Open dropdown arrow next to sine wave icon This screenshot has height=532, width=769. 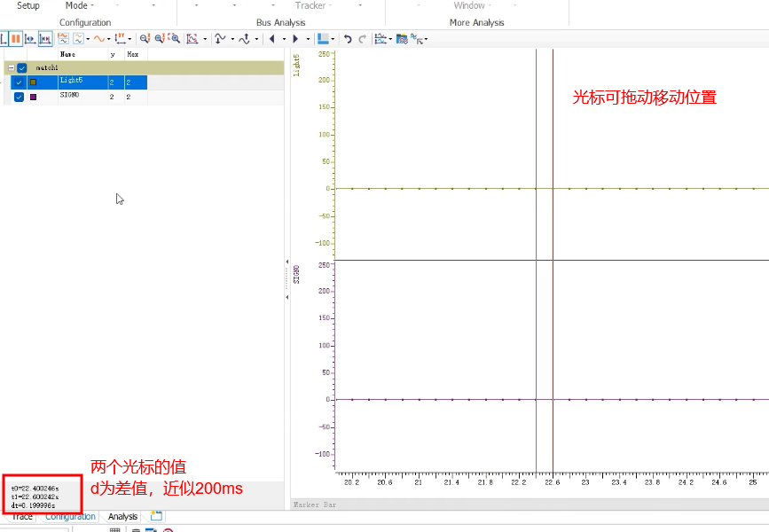[x=108, y=39]
